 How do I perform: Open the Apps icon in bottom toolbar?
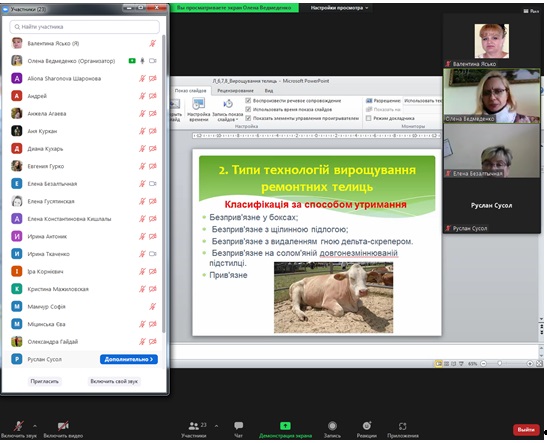402,426
